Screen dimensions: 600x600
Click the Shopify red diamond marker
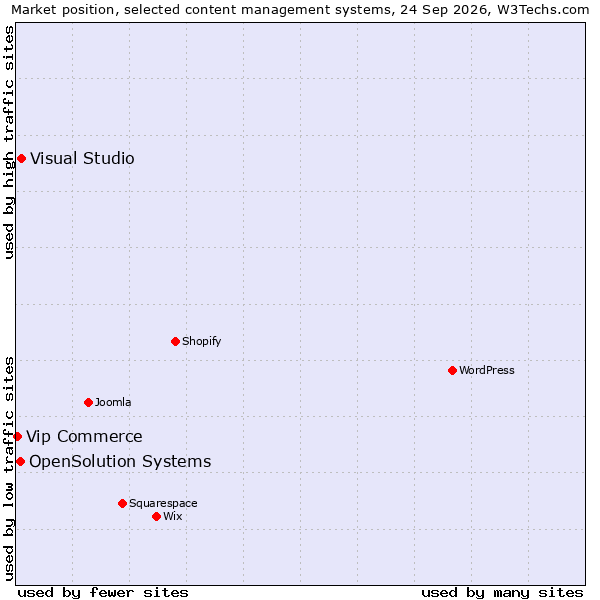(175, 341)
